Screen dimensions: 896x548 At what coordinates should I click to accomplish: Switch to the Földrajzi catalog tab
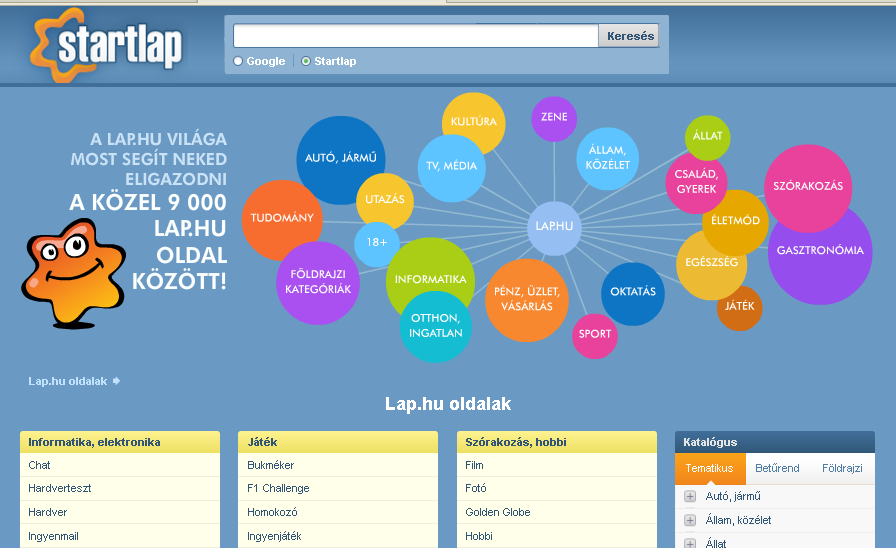[x=842, y=469]
